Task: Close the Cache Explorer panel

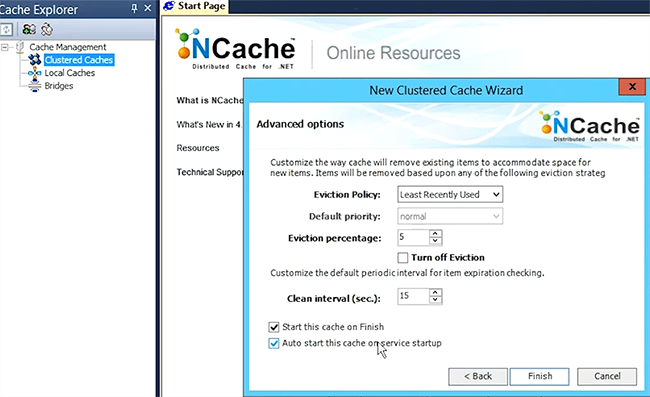Action: coord(148,8)
